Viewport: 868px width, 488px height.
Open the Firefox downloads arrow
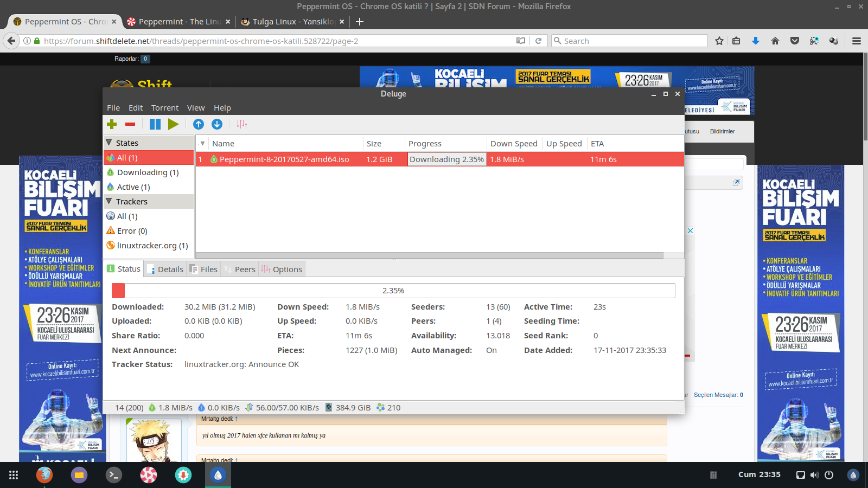[756, 41]
